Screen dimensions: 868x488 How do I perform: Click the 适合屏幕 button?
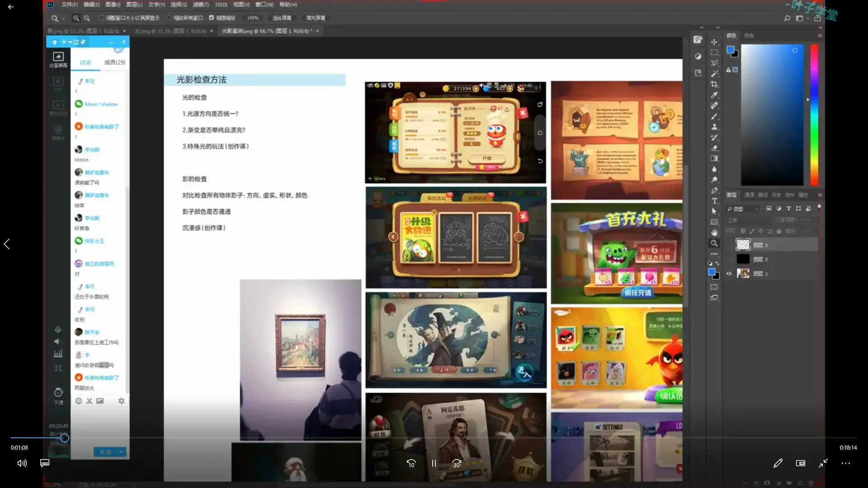(282, 18)
